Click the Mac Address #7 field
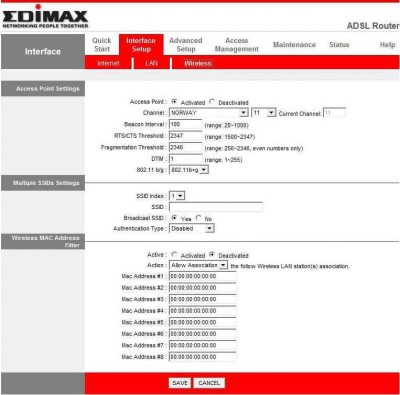The image size is (400, 395). coord(203,345)
